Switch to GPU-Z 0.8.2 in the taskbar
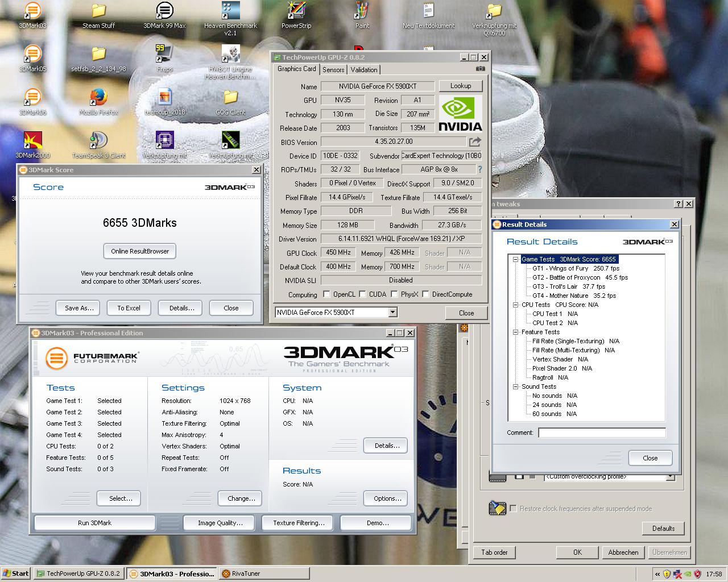Viewport: 728px width, 582px height. tap(78, 573)
